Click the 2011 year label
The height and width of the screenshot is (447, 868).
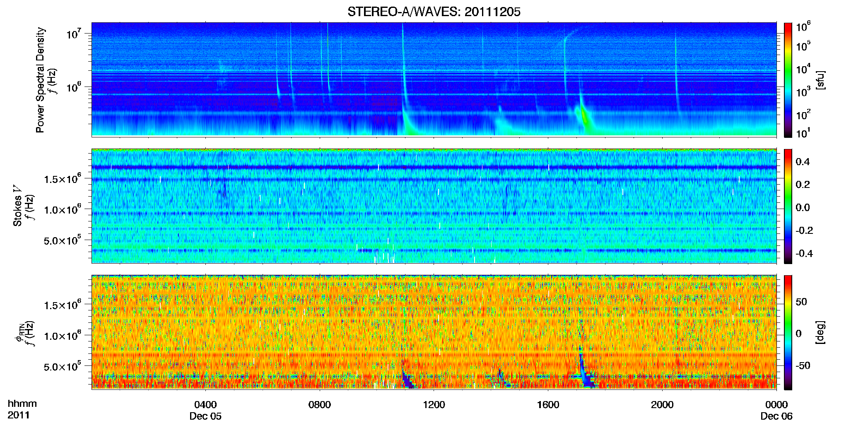[x=19, y=415]
